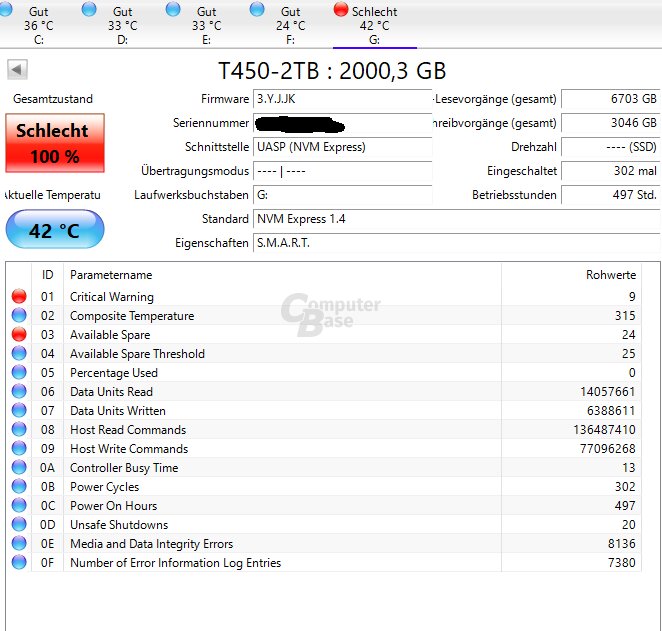Click the red Schlecht 100 % health status button
This screenshot has width=662, height=631.
(x=55, y=143)
